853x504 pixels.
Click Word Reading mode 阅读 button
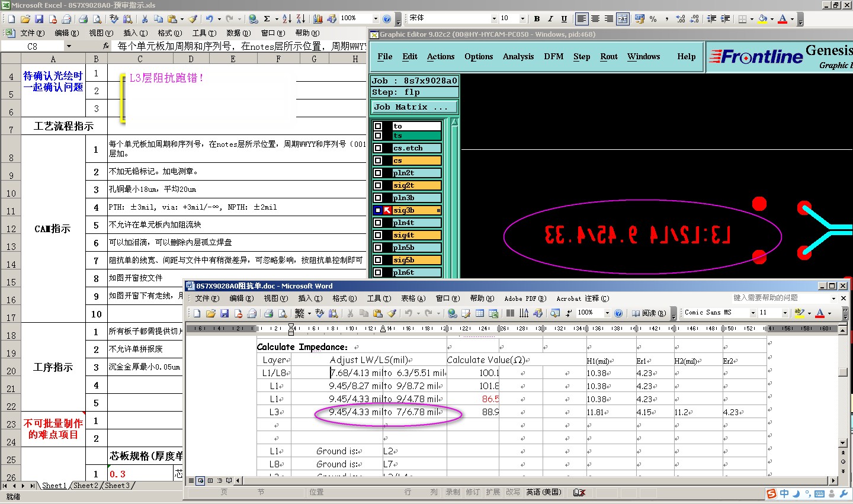pyautogui.click(x=649, y=313)
